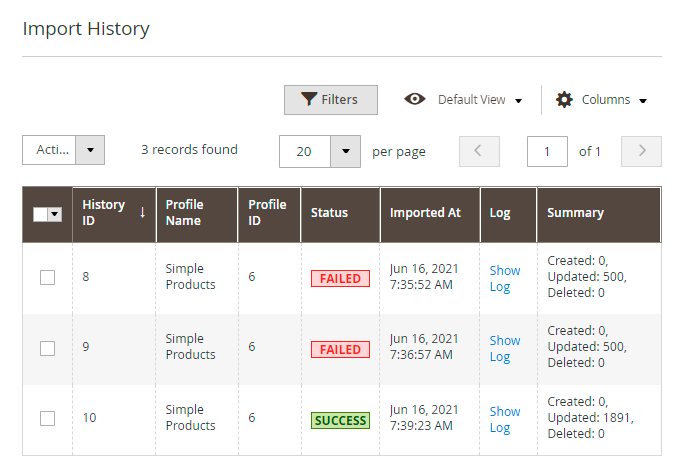
Task: Open Show Log for history 8
Action: 504,278
